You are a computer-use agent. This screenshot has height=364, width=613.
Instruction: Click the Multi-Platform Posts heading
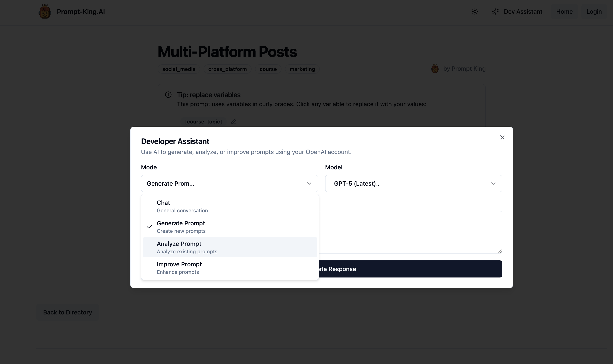227,52
